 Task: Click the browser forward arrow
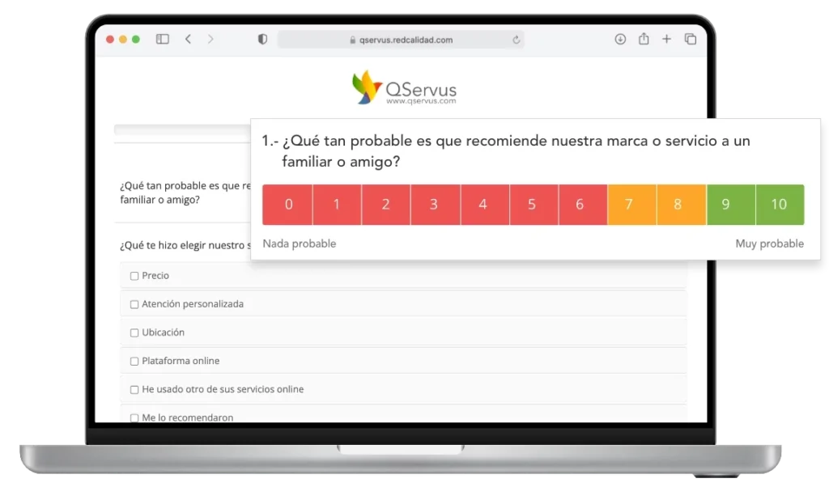(x=211, y=39)
